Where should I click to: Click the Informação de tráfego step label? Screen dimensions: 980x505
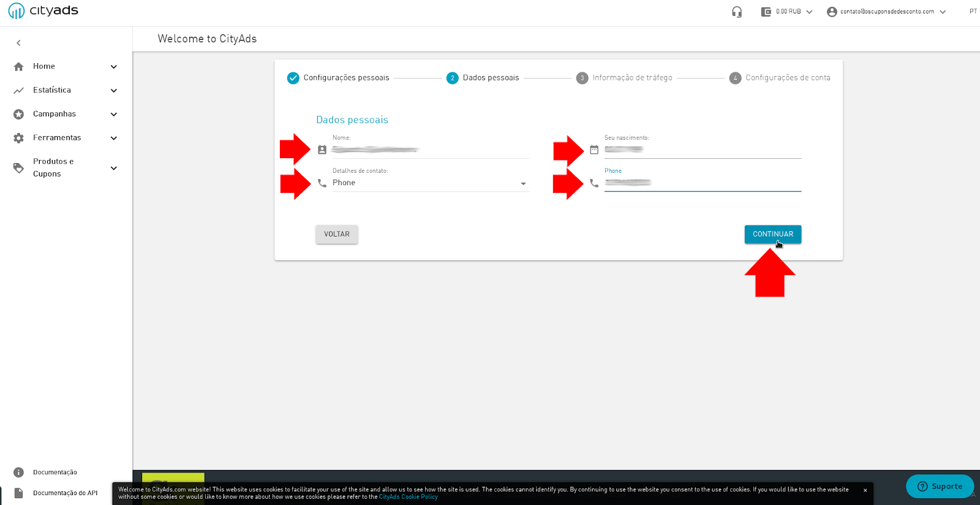click(x=632, y=78)
